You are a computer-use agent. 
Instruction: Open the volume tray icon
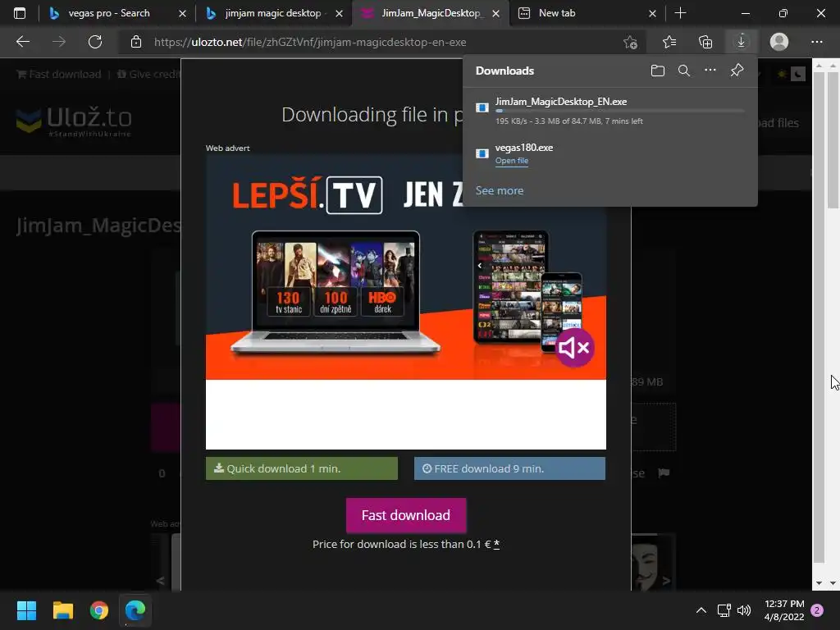(x=744, y=610)
